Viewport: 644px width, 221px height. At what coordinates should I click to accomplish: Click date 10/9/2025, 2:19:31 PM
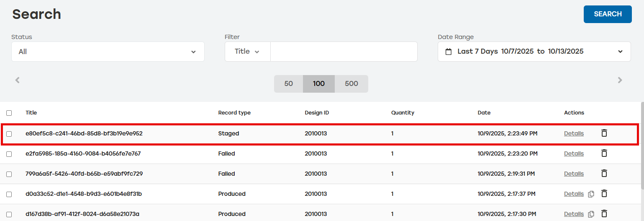[x=506, y=174]
